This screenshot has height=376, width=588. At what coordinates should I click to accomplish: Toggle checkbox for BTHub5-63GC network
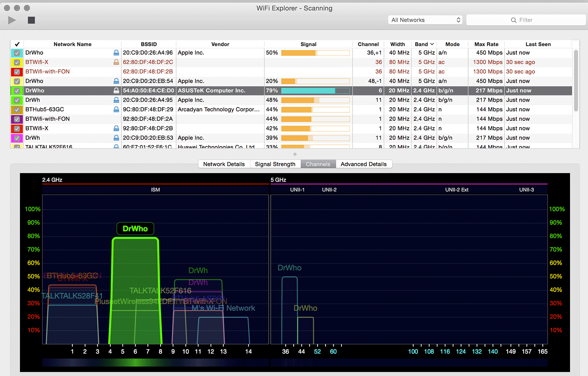pos(17,109)
